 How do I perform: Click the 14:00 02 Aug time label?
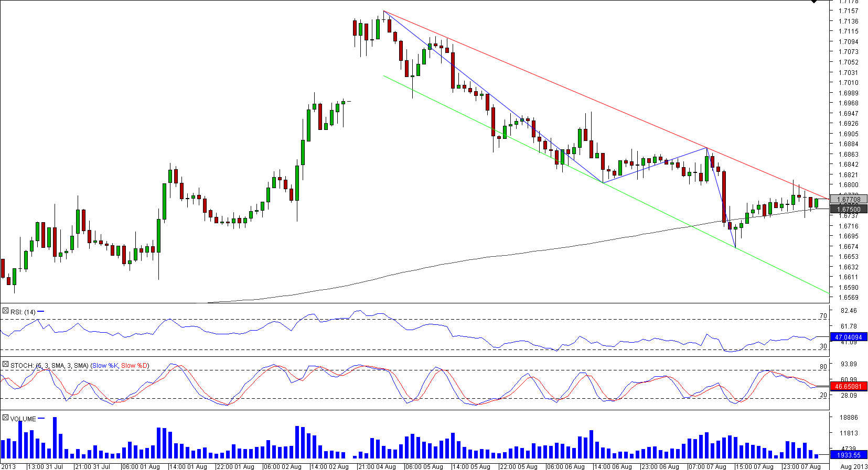330,466
